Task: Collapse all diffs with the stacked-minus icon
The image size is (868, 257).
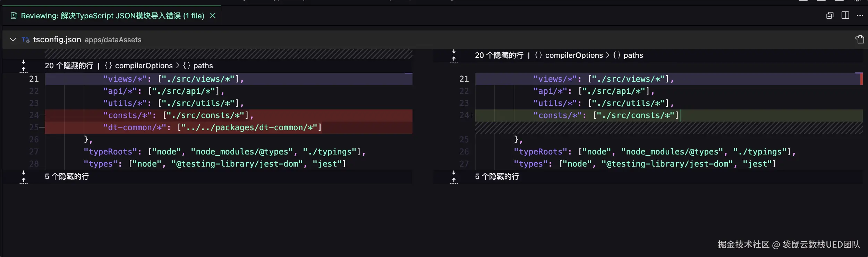Action: click(829, 16)
